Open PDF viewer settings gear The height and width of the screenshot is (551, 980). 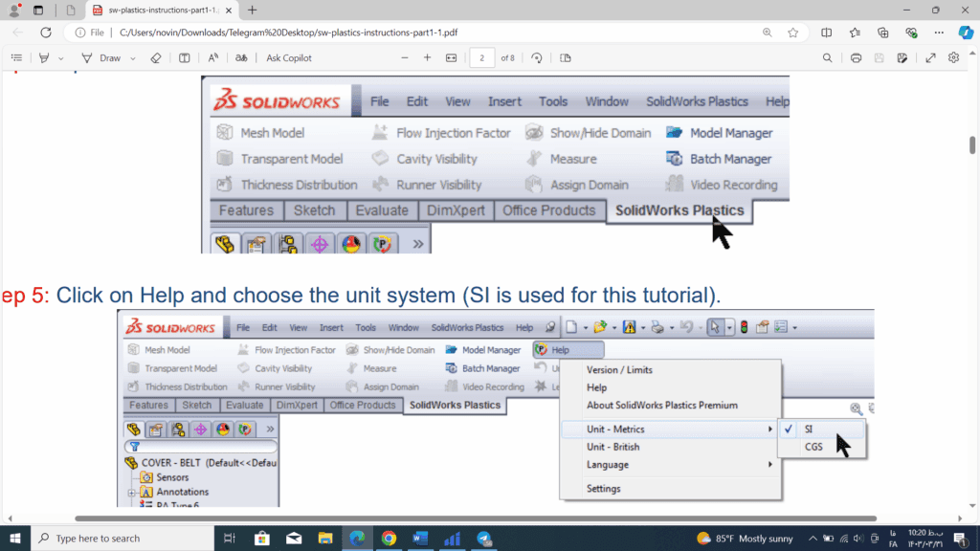point(953,58)
